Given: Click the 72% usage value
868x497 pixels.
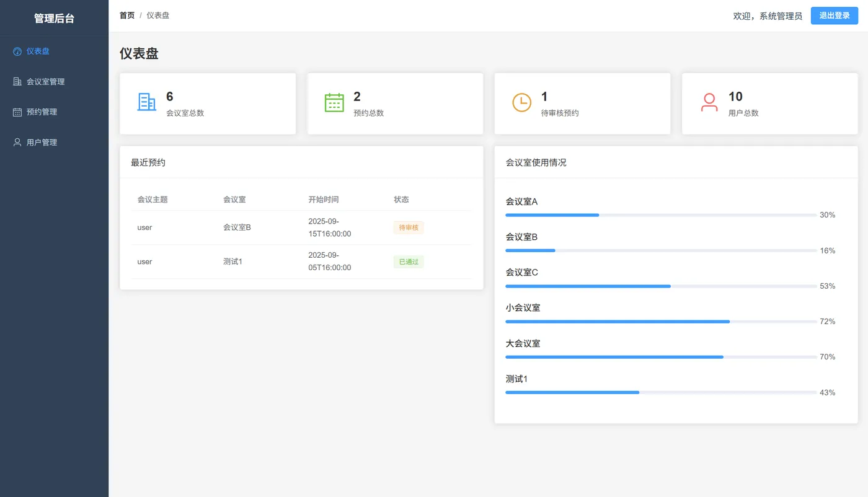Looking at the screenshot, I should pos(828,322).
